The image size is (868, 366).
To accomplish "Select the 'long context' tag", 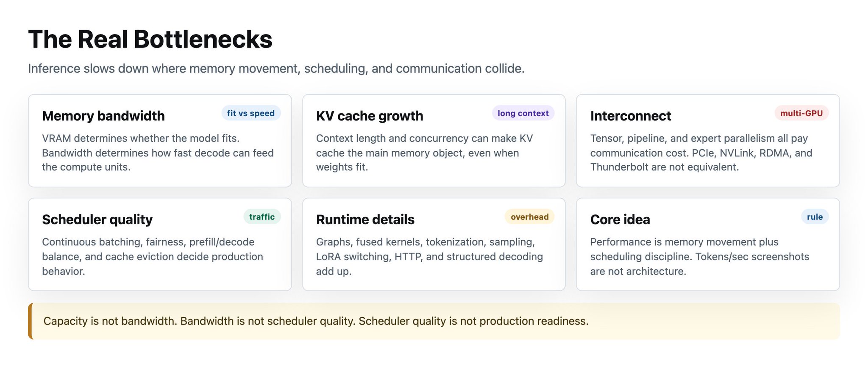I will click(523, 113).
